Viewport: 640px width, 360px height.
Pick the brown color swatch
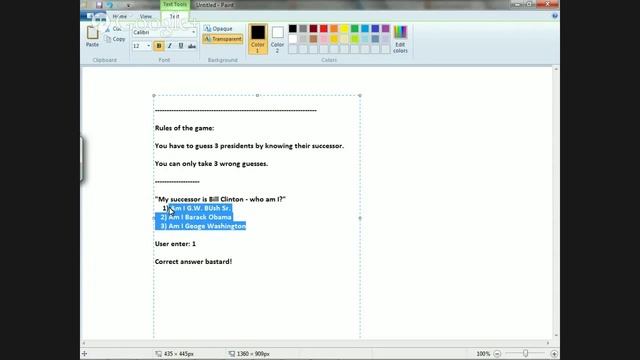tap(313, 39)
